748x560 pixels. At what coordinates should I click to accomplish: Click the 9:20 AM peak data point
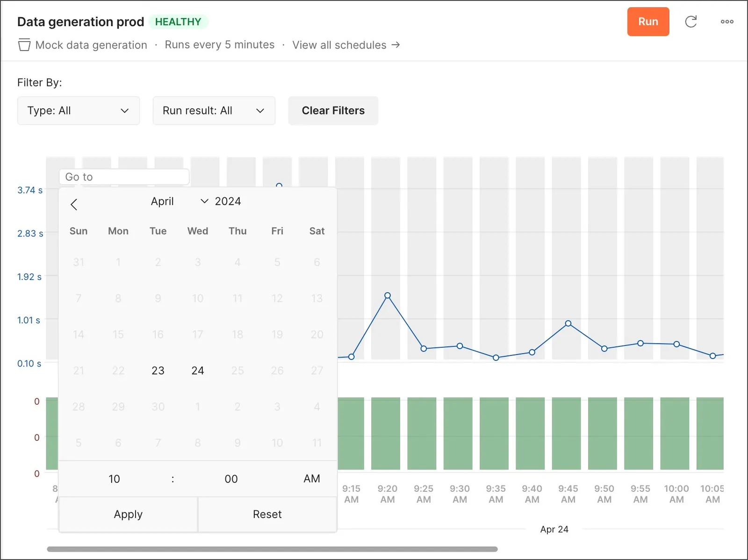(x=388, y=295)
